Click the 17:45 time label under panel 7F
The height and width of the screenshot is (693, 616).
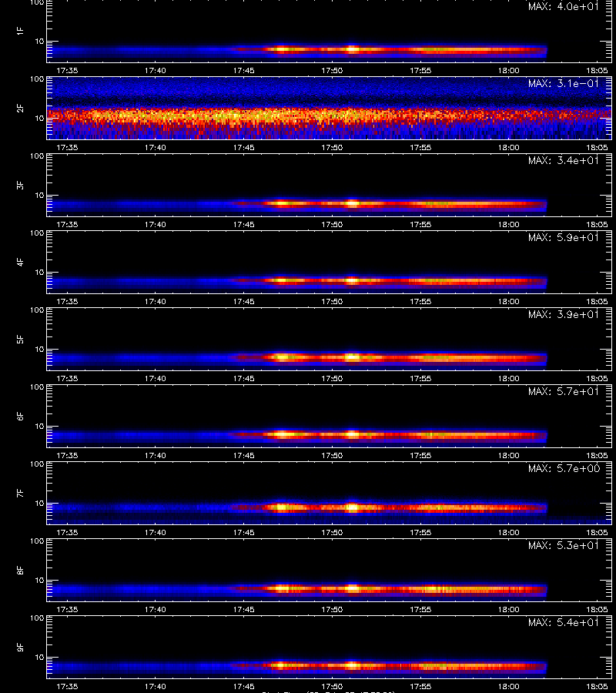click(x=244, y=533)
